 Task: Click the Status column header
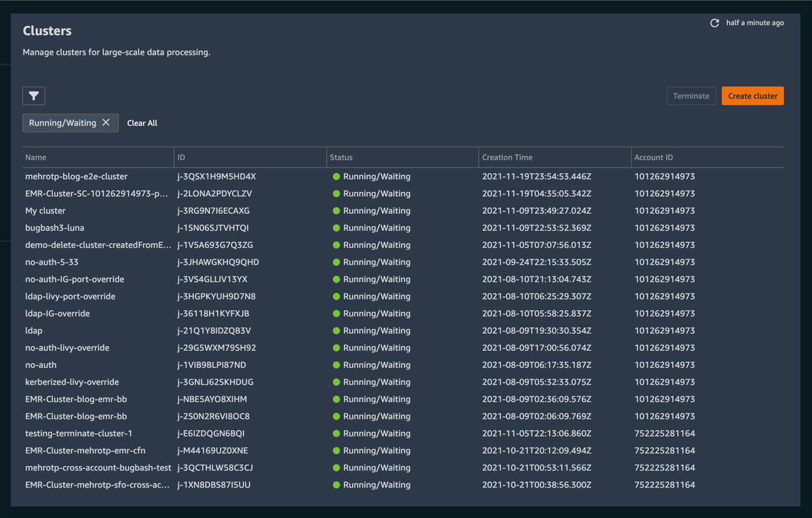[341, 157]
